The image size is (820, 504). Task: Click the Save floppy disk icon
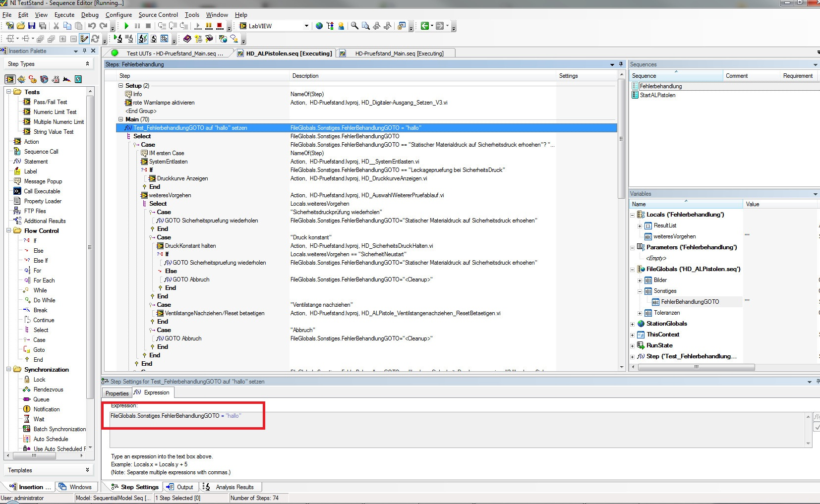click(32, 26)
